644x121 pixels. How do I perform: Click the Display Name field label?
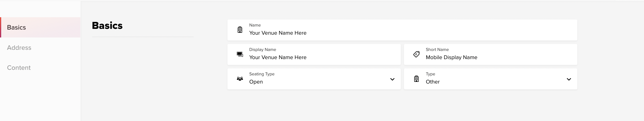tap(262, 50)
